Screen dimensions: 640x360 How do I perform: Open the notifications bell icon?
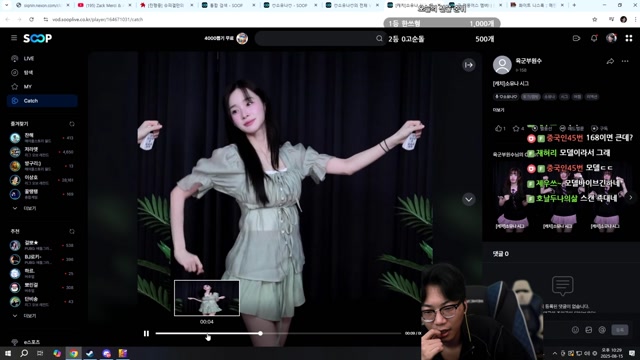[594, 38]
